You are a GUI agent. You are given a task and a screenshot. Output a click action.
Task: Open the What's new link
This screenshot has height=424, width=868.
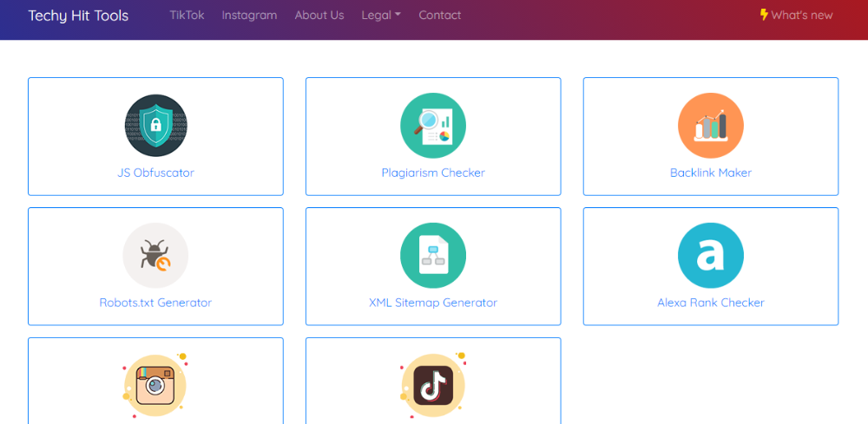click(801, 15)
